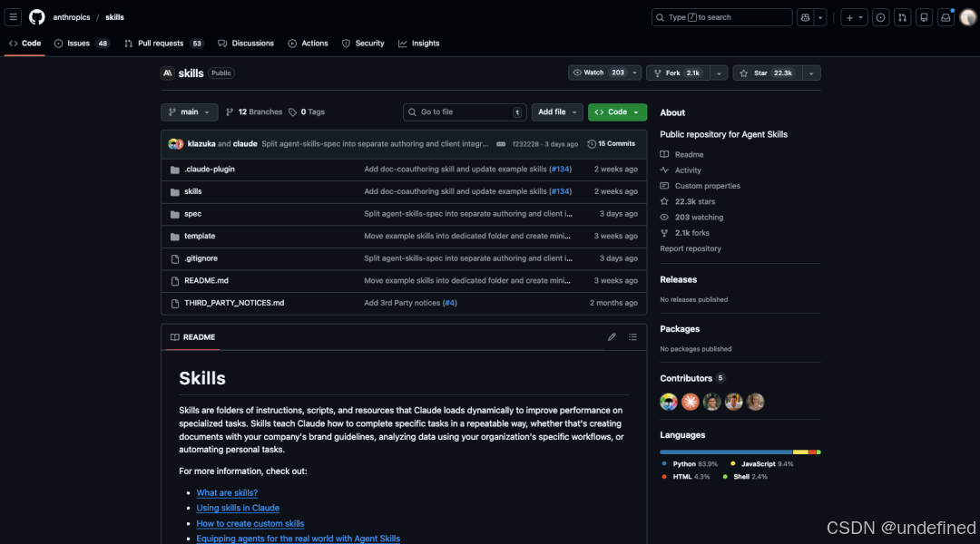
Task: Focus the Type / to search box
Action: click(722, 17)
